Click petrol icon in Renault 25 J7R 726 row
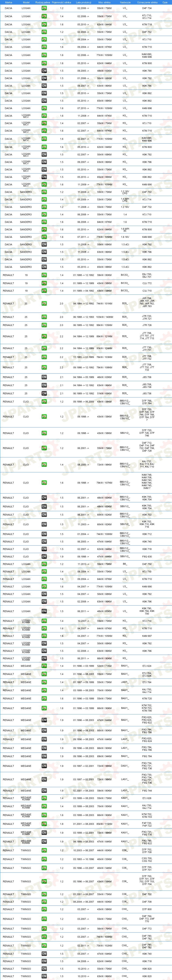 (x=44, y=325)
